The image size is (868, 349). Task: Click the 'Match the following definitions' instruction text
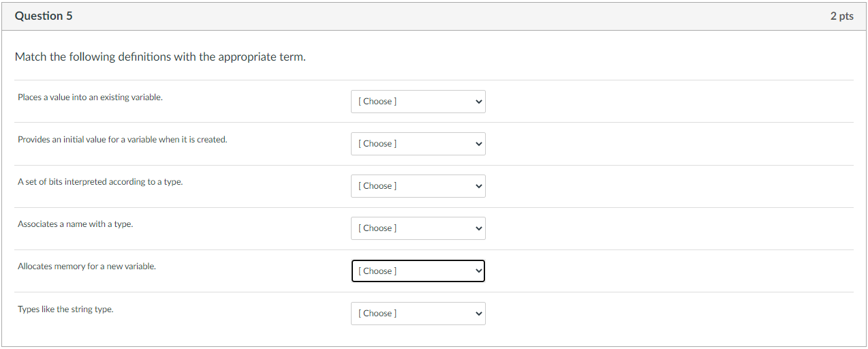pos(160,57)
